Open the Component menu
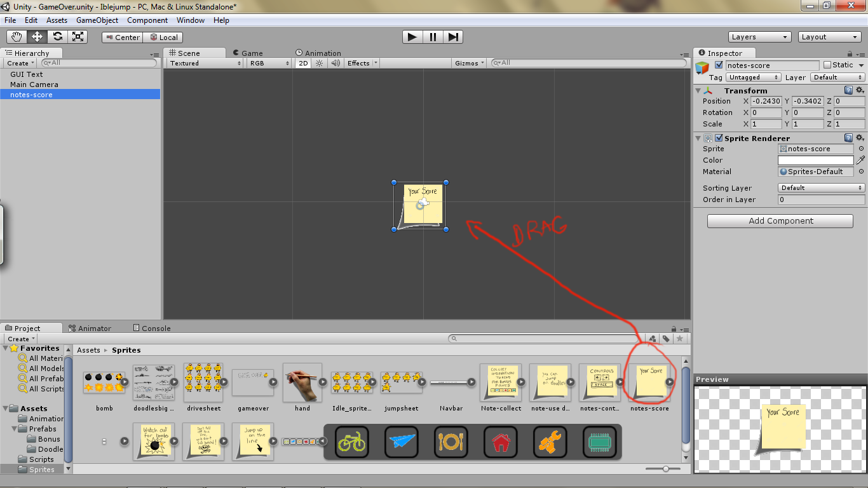Image resolution: width=868 pixels, height=488 pixels. (147, 20)
